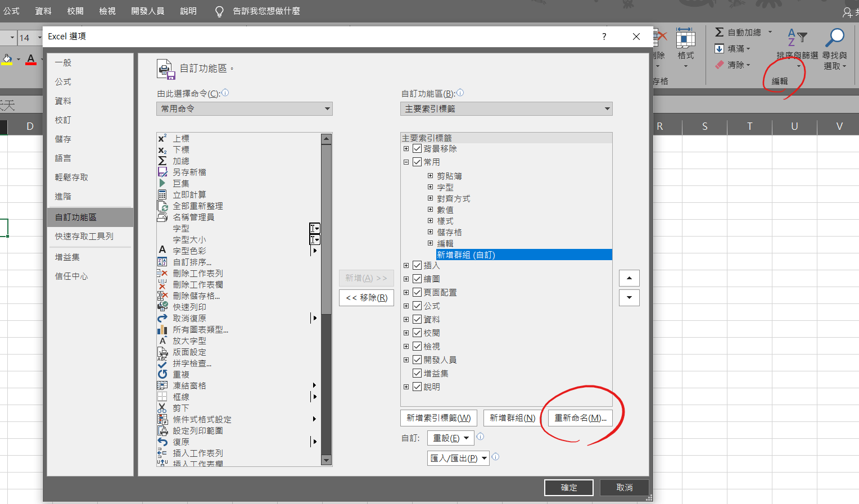
Task: Select the 凍結窗格 command in the list
Action: (x=190, y=385)
